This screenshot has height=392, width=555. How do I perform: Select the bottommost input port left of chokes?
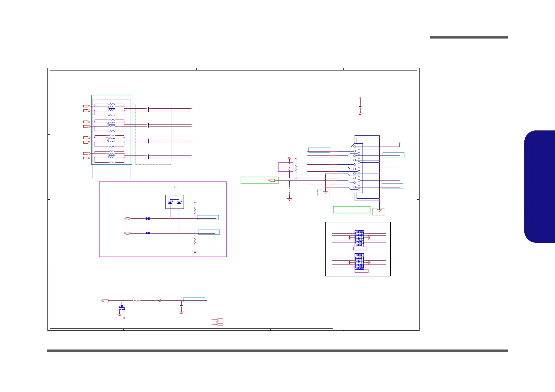coord(86,158)
